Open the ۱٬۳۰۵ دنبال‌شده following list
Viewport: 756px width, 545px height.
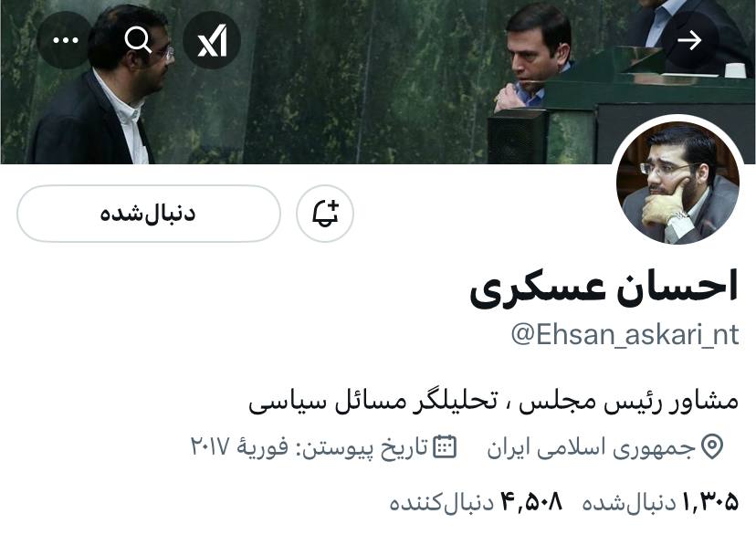[660, 502]
